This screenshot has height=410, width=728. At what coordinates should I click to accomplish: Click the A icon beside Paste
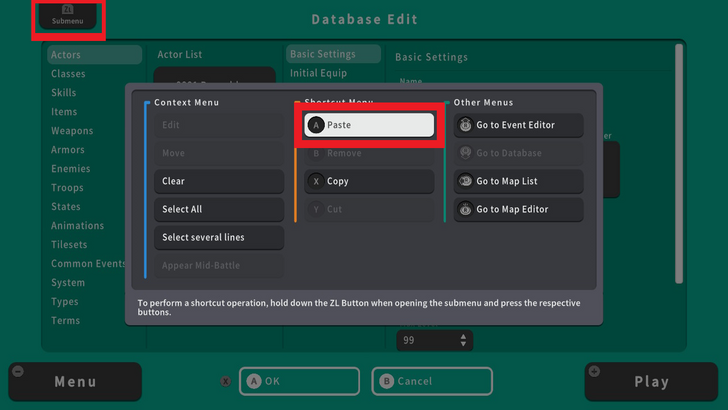tap(316, 125)
